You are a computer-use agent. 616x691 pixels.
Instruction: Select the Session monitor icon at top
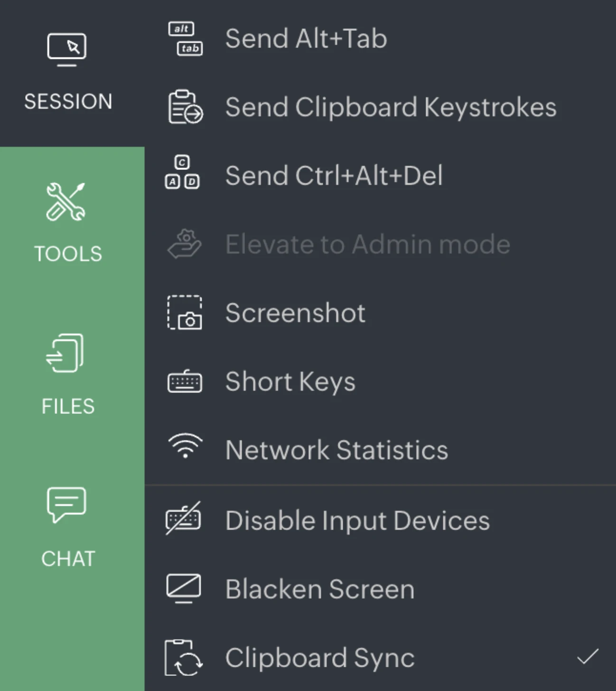66,47
